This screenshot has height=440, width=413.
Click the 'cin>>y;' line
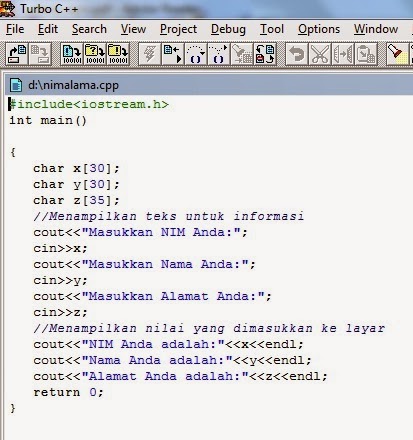point(60,280)
